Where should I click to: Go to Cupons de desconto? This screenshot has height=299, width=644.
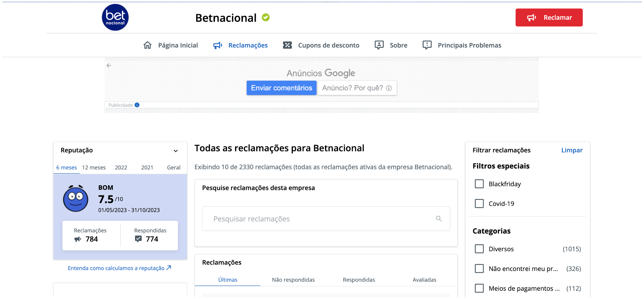[321, 45]
